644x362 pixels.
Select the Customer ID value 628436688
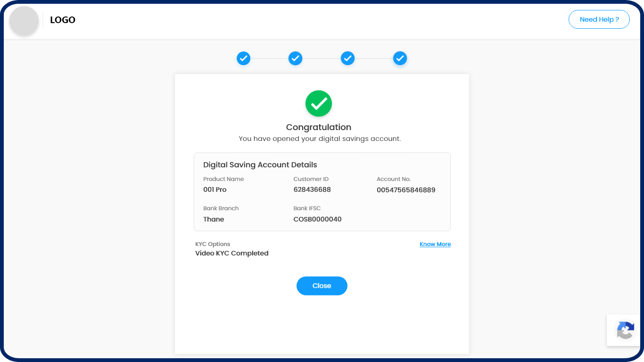coord(312,189)
